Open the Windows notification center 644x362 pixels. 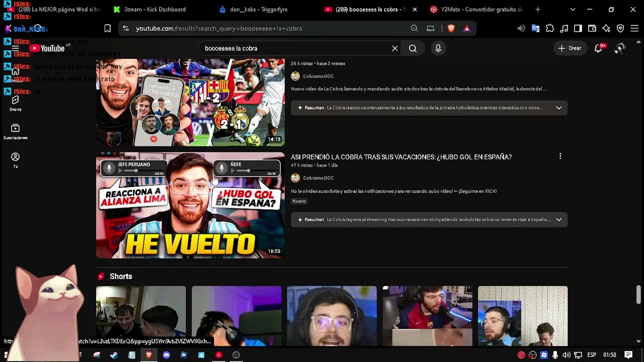[x=628, y=355]
